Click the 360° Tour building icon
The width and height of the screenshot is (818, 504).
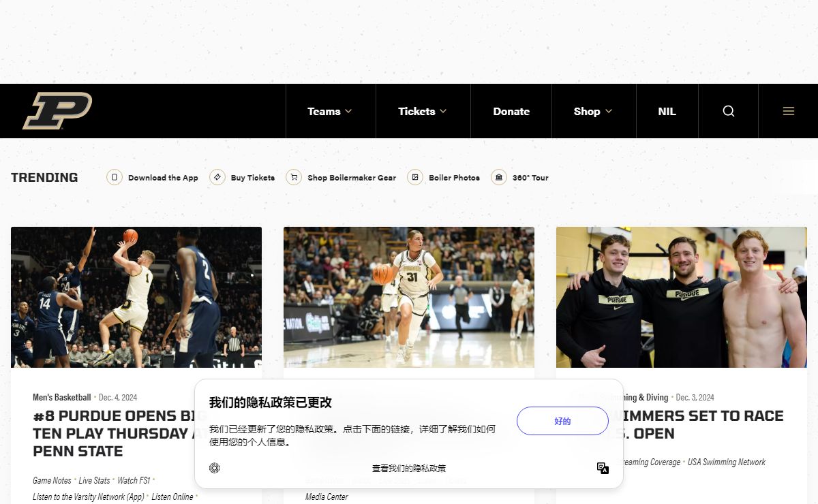[x=499, y=177]
